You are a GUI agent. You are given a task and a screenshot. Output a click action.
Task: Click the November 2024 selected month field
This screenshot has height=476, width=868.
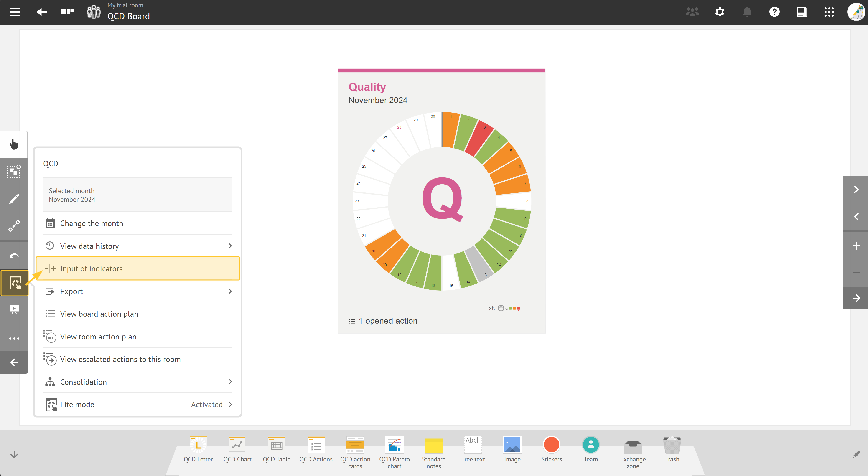click(x=138, y=195)
